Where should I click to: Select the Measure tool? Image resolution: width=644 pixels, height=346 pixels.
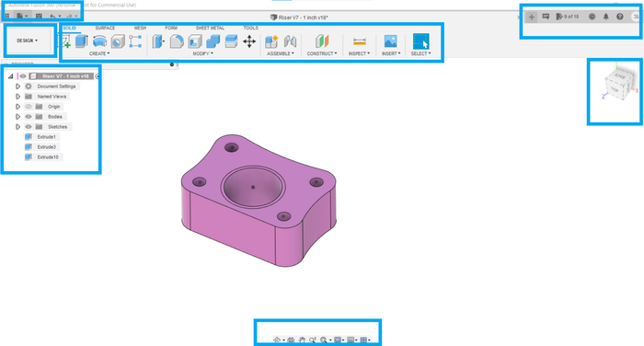(x=360, y=41)
